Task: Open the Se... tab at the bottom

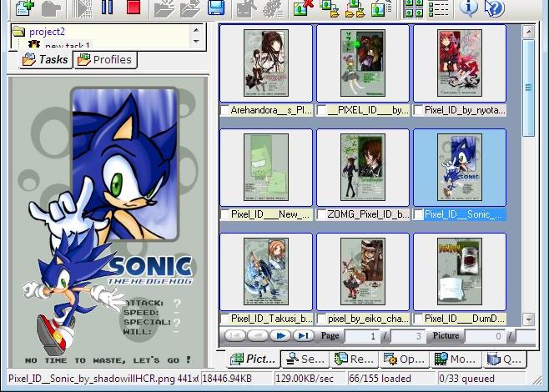Action: pyautogui.click(x=305, y=359)
